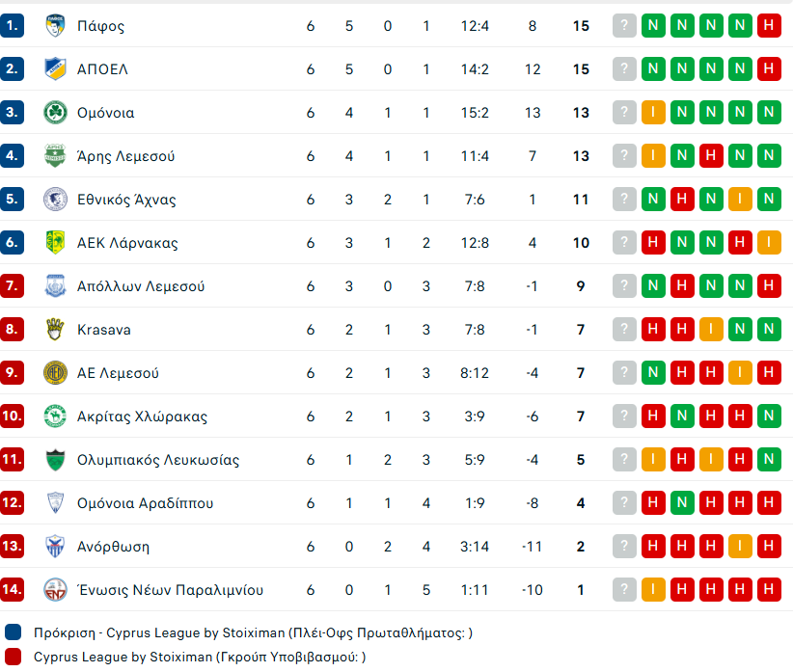Click the Άρης Λεμεσού team badge

[55, 156]
